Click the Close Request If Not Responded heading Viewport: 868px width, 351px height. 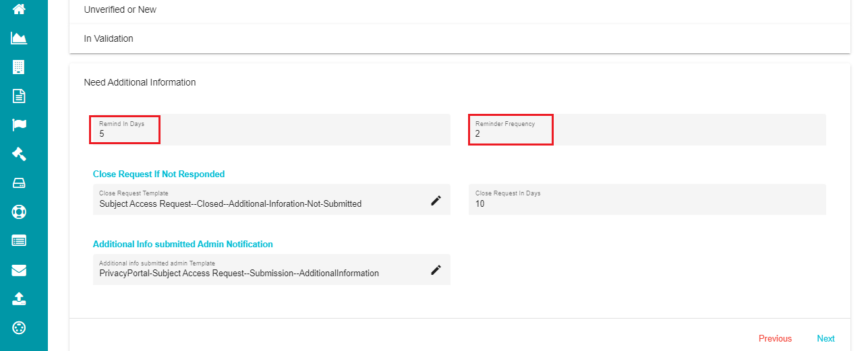[x=158, y=174]
